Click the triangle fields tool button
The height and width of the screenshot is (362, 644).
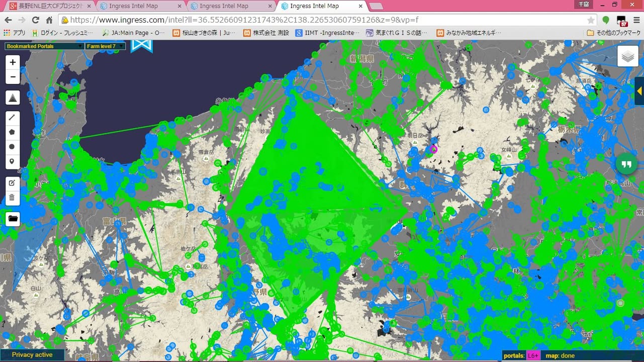pyautogui.click(x=13, y=98)
